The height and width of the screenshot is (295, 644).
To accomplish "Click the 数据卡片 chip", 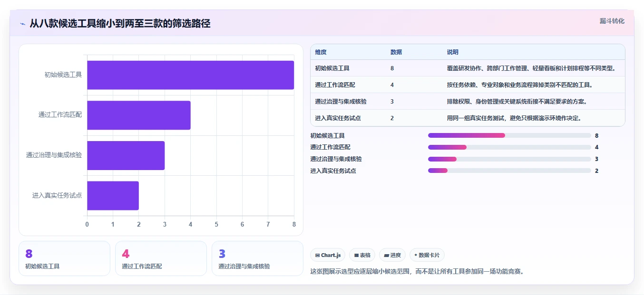I will pyautogui.click(x=427, y=255).
